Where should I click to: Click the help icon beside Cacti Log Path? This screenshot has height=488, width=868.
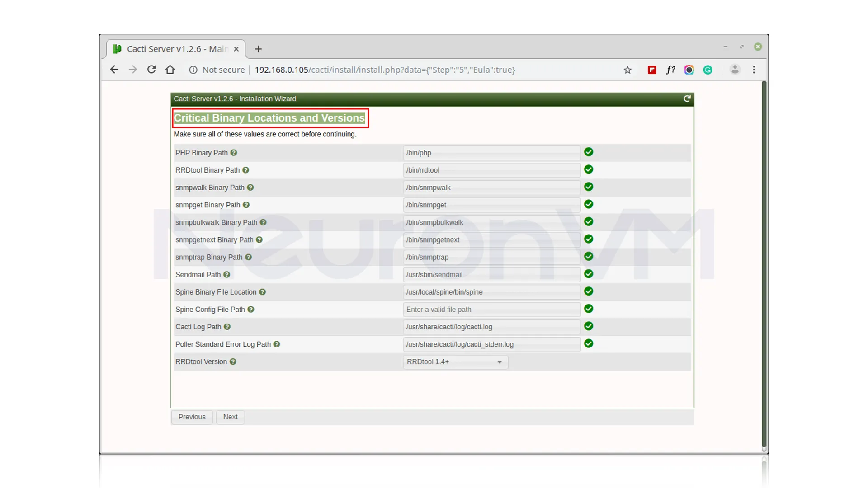(x=227, y=327)
